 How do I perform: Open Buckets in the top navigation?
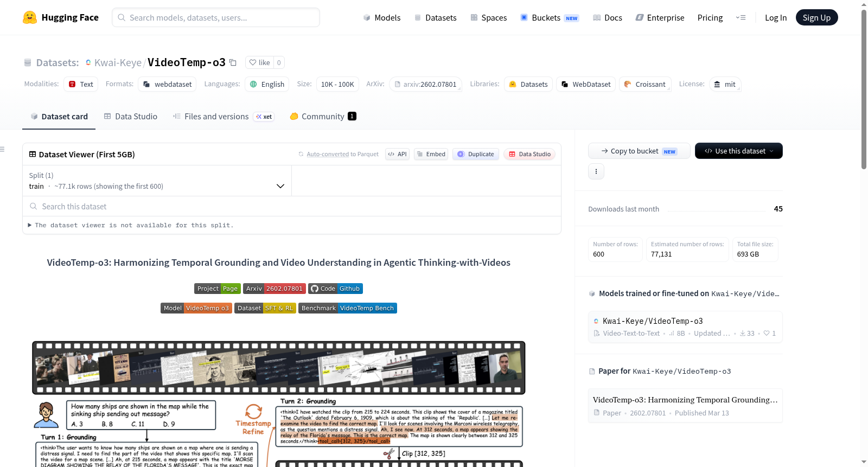pyautogui.click(x=550, y=17)
